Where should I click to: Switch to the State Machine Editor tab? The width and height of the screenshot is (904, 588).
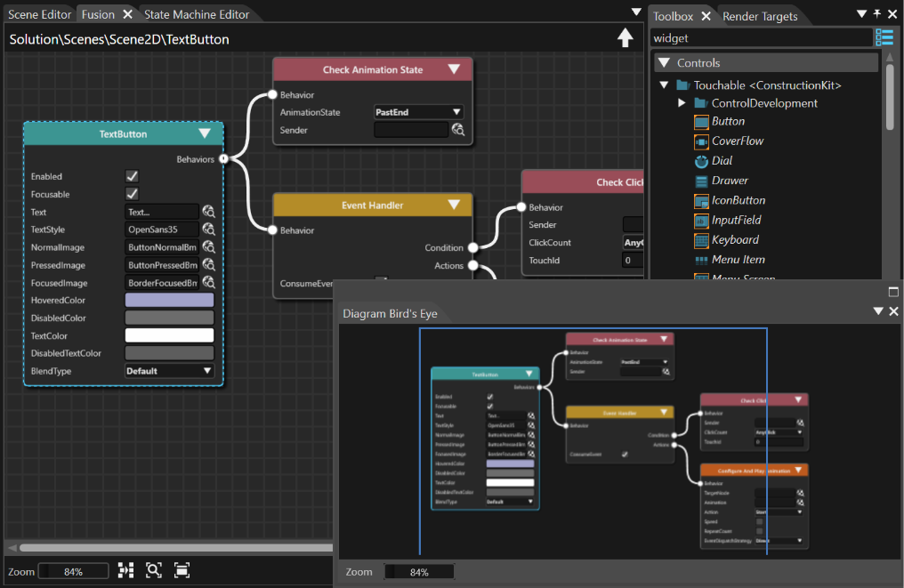(197, 14)
